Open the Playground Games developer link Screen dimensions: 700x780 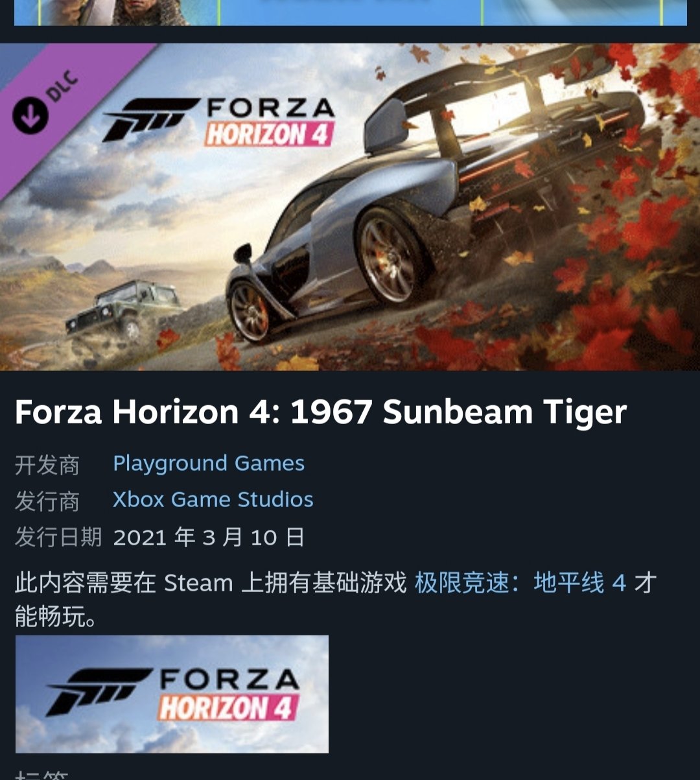(209, 464)
